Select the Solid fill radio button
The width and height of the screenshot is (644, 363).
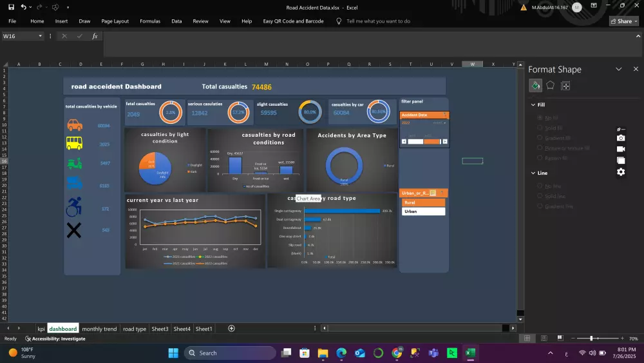point(540,128)
